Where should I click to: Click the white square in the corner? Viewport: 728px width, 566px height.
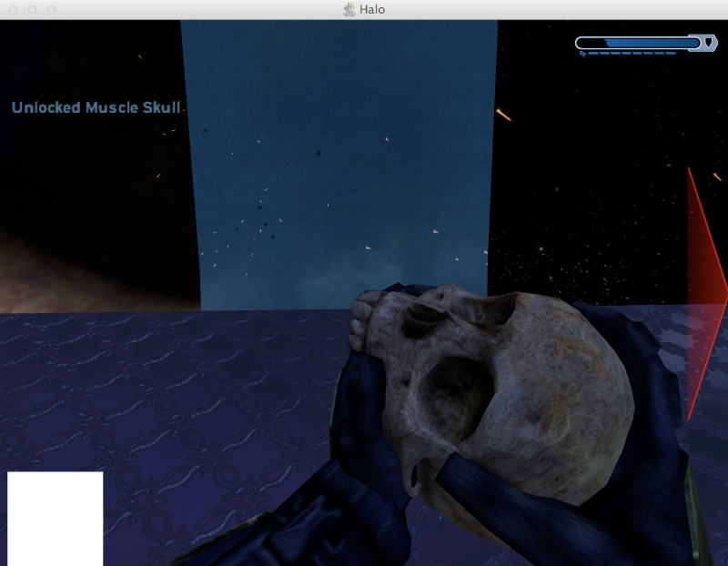point(55,519)
